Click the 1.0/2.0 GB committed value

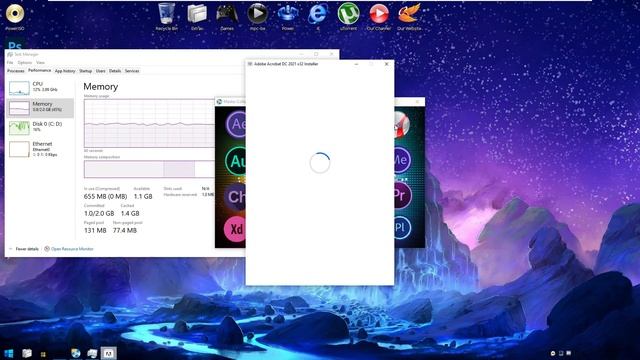coord(99,213)
